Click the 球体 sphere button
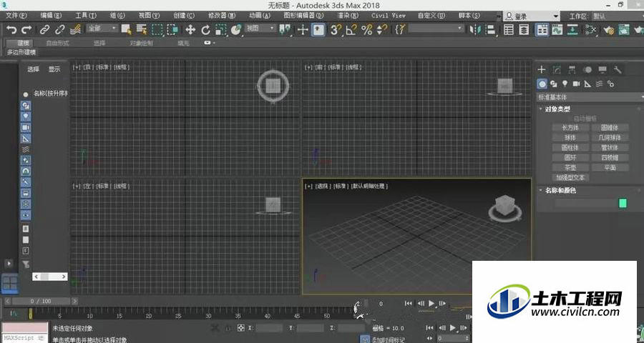This screenshot has height=343, width=644. tap(570, 137)
